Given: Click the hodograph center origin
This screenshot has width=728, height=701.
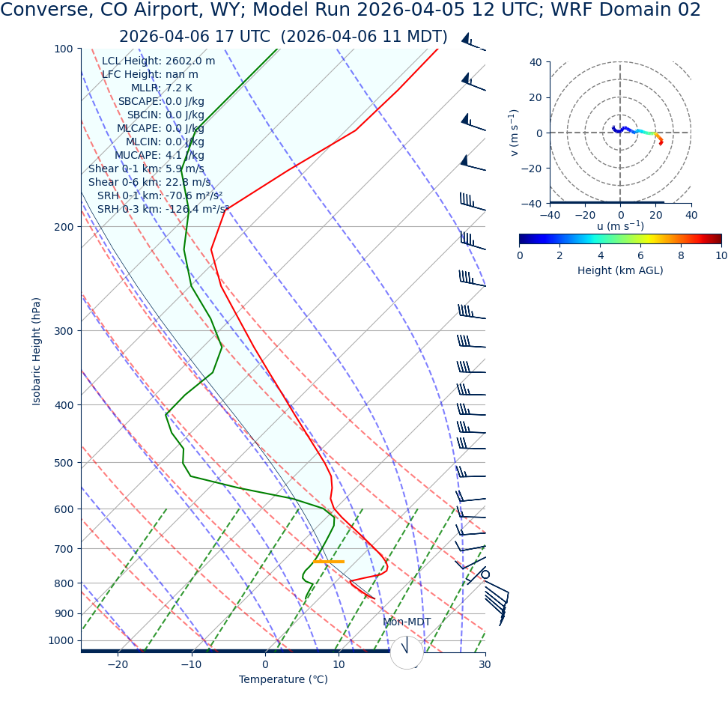Looking at the screenshot, I should (620, 133).
